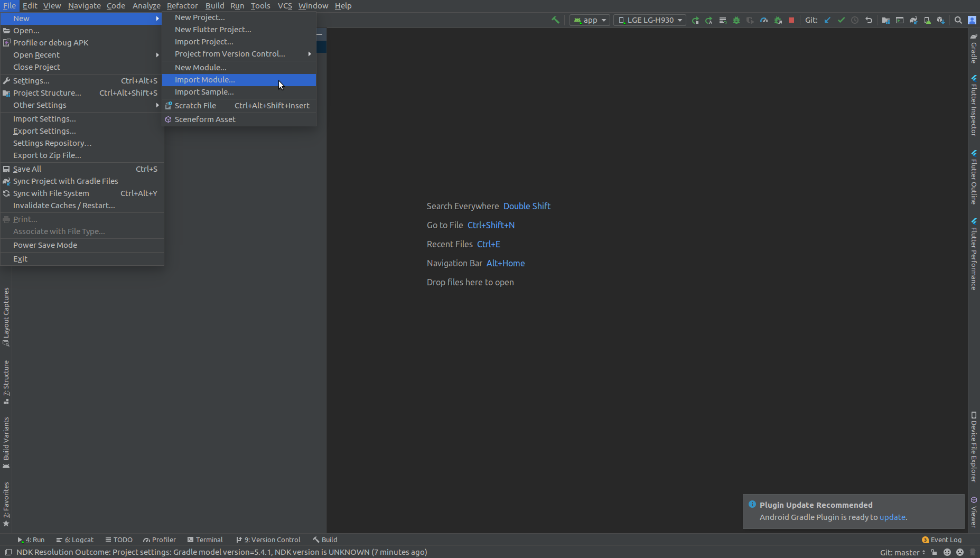Click the Git Update Project arrow icon
This screenshot has height=558, width=980.
click(x=827, y=20)
